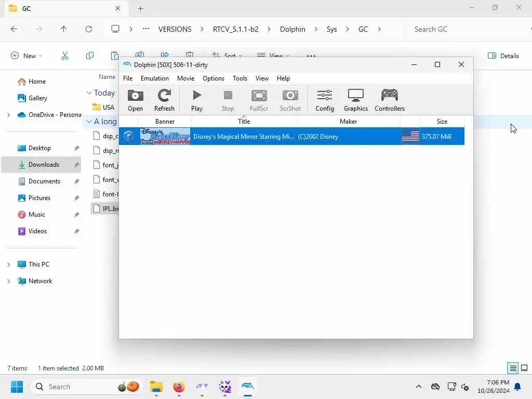Toggle FullScr mode in Dolphin toolbar
532x399 pixels.
coord(259,100)
